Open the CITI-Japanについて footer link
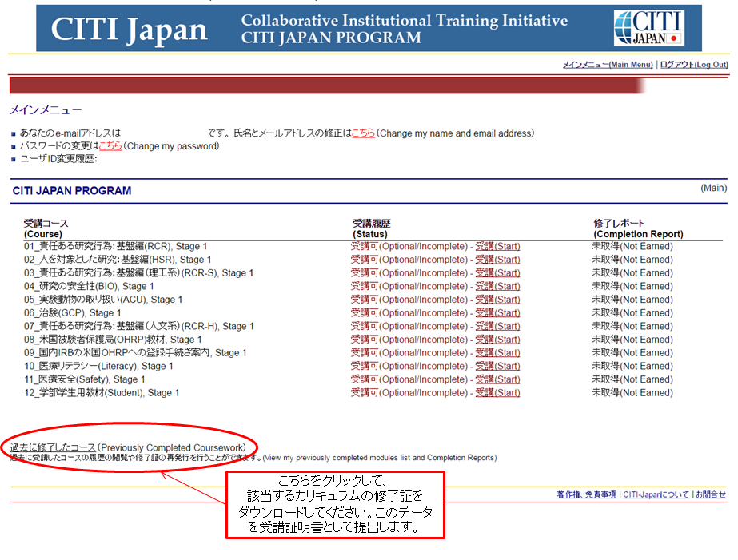Viewport: 738px width, 560px height. pos(656,494)
